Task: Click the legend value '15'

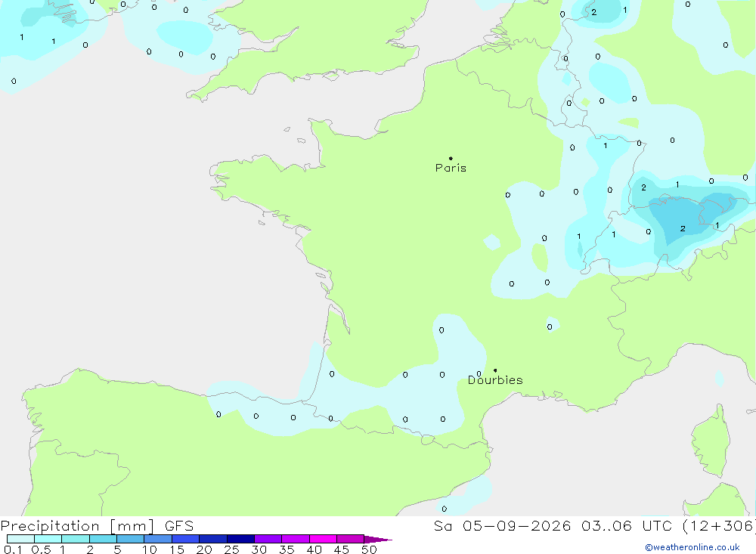Action: tap(177, 549)
